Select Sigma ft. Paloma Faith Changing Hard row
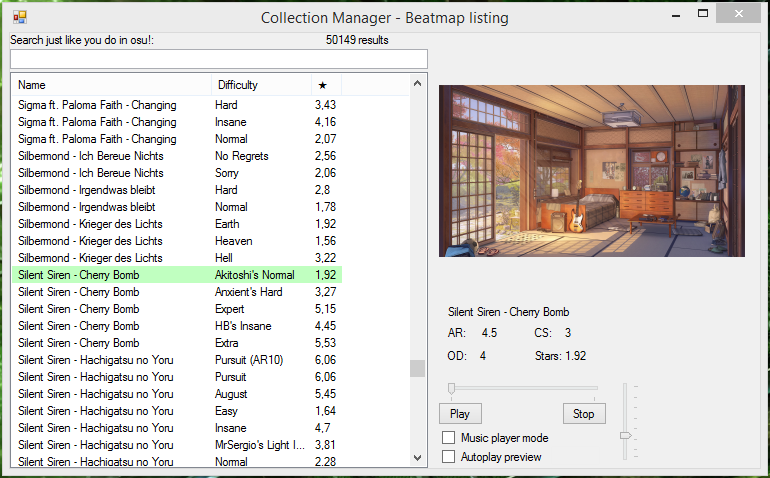The width and height of the screenshot is (770, 478). (177, 105)
